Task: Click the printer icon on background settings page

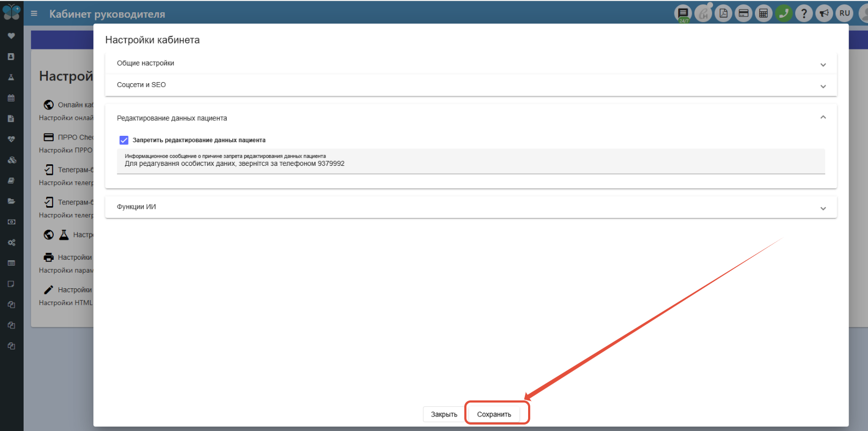Action: [x=49, y=257]
